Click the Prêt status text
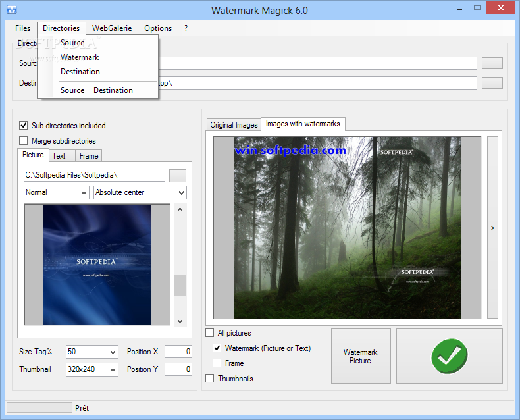520x420 pixels. (82, 408)
